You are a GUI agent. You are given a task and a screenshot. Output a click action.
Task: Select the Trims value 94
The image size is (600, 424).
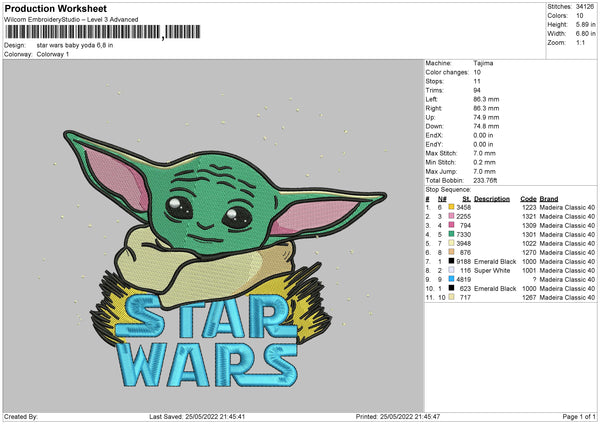(477, 90)
